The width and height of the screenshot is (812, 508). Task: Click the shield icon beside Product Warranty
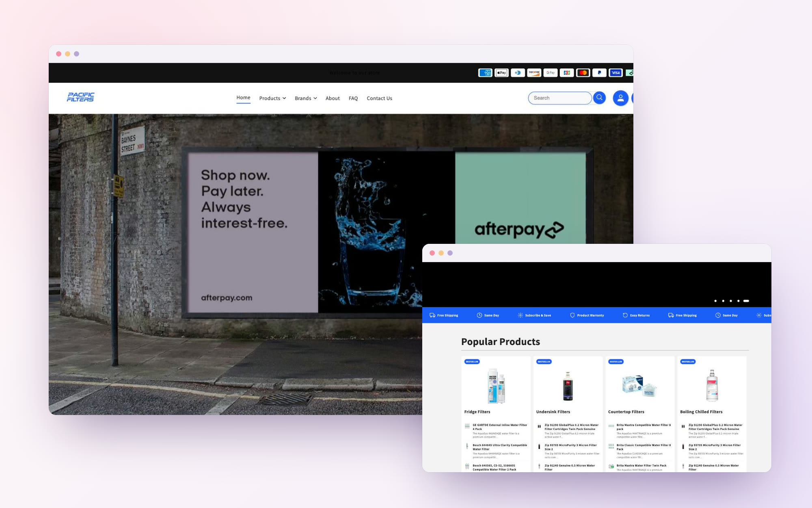click(x=572, y=315)
